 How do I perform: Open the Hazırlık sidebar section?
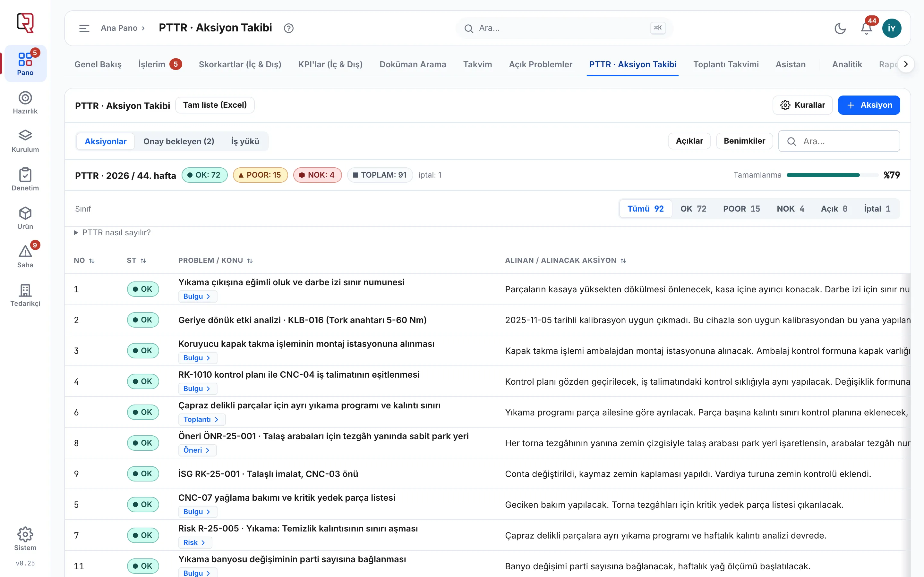(25, 103)
